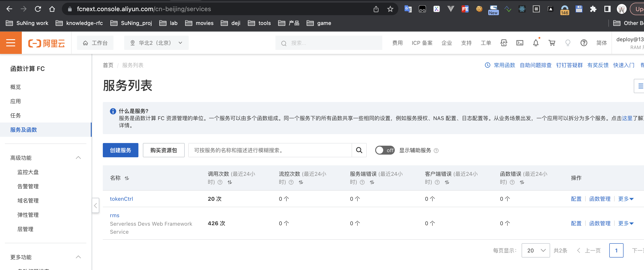Open 层管理 in the sidebar
The height and width of the screenshot is (270, 644).
coord(25,229)
